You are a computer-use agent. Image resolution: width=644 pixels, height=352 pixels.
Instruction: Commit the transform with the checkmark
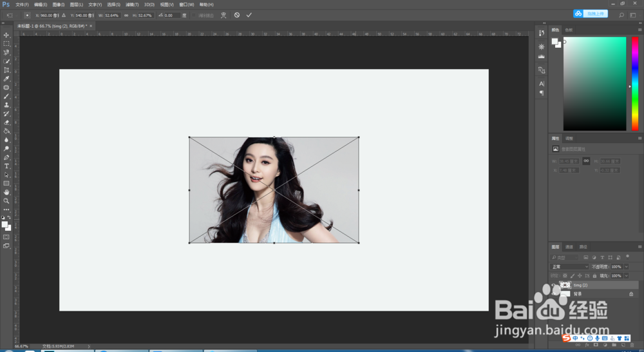coord(249,15)
